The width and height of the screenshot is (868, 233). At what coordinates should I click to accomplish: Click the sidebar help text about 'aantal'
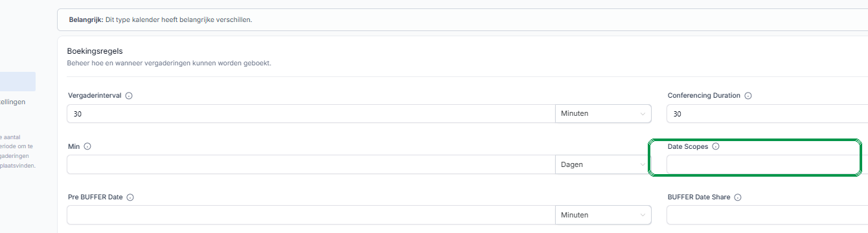(17, 151)
